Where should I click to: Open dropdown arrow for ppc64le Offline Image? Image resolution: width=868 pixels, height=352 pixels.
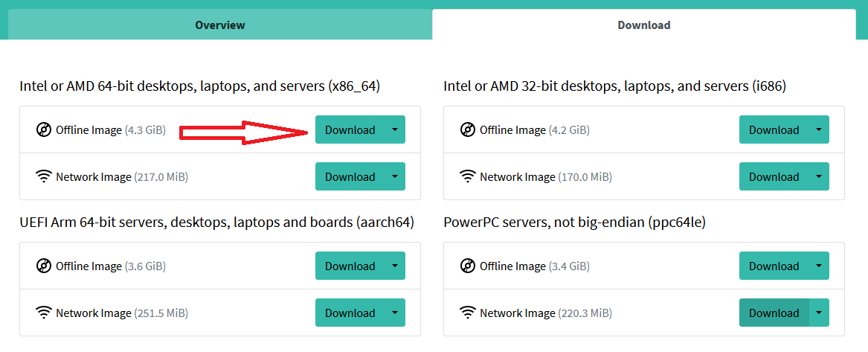point(819,266)
